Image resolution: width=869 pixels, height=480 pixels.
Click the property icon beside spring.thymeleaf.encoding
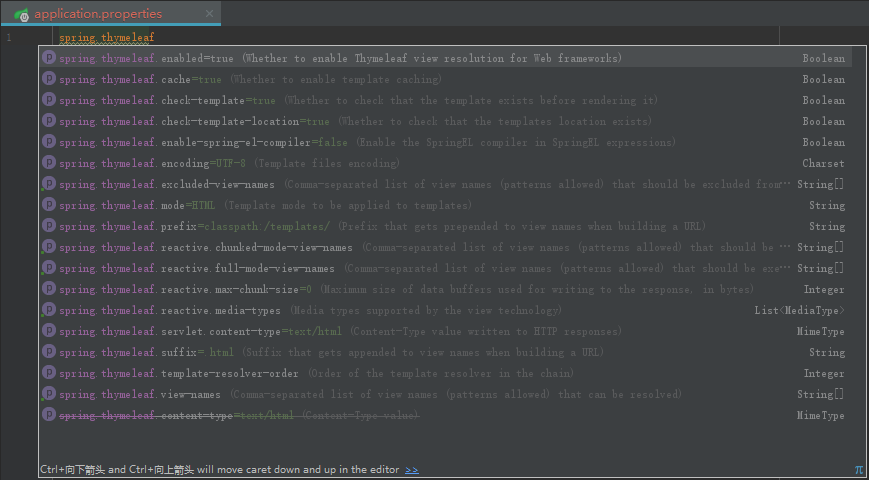[x=49, y=163]
